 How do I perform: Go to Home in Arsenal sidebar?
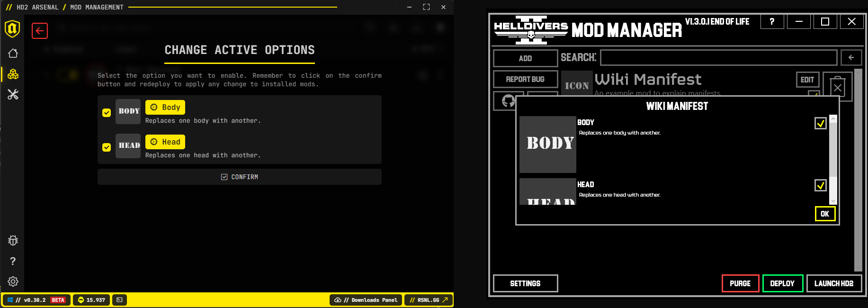[x=13, y=53]
